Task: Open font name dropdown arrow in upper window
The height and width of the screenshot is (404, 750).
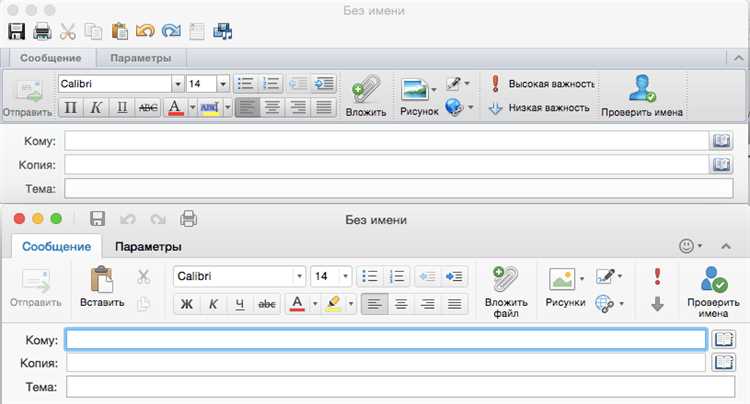Action: [177, 84]
